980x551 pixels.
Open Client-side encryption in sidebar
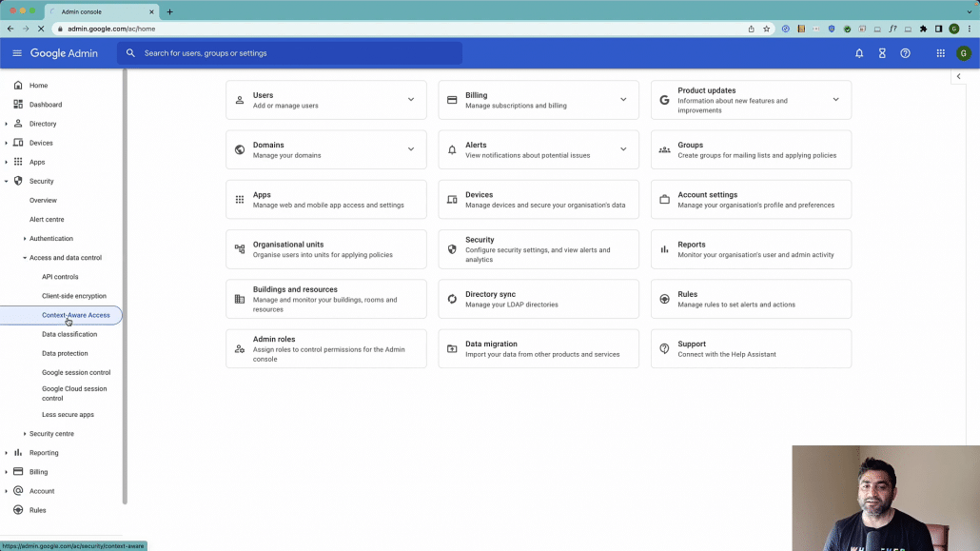74,296
